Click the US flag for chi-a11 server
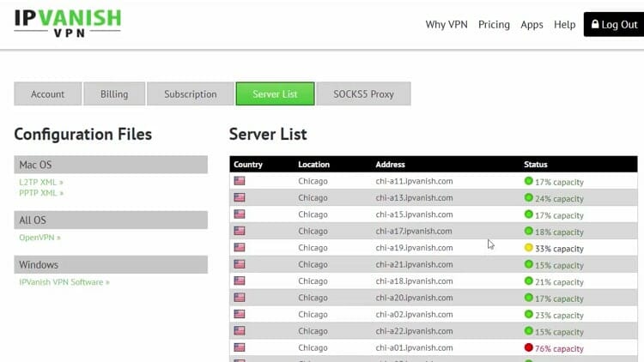This screenshot has height=362, width=644. (240, 181)
